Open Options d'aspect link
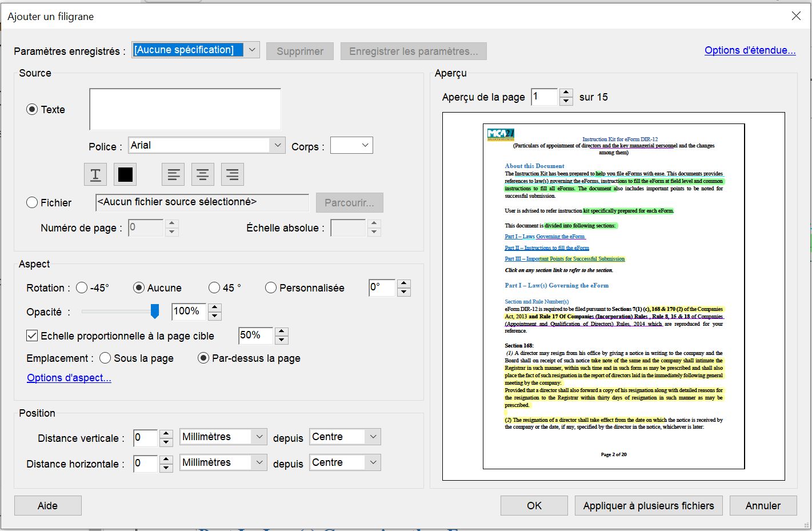The height and width of the screenshot is (531, 812). click(69, 378)
